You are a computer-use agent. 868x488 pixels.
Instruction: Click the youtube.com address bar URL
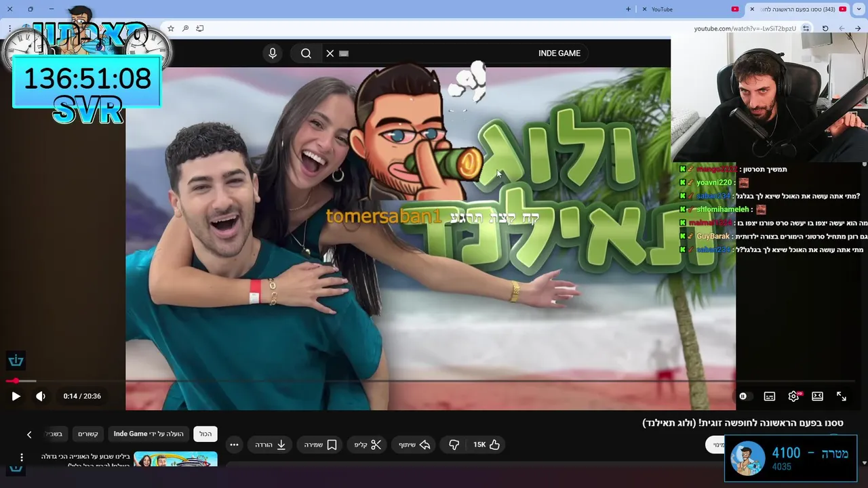pyautogui.click(x=745, y=28)
